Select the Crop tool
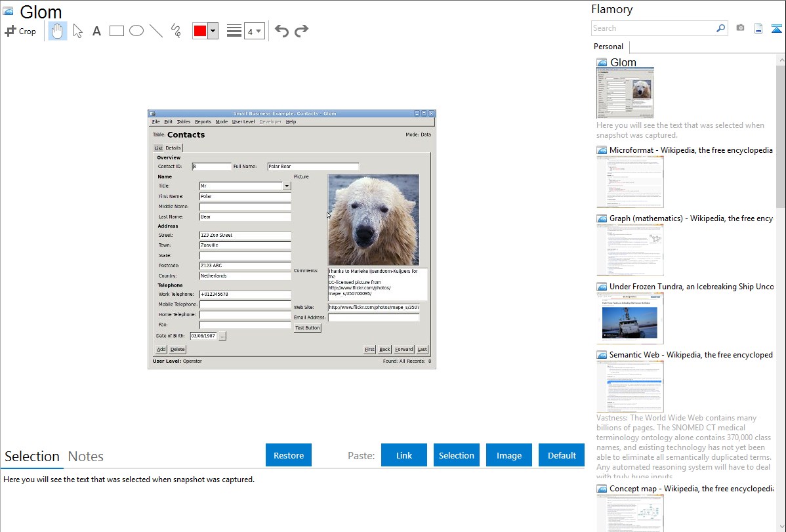The height and width of the screenshot is (532, 786). [20, 31]
